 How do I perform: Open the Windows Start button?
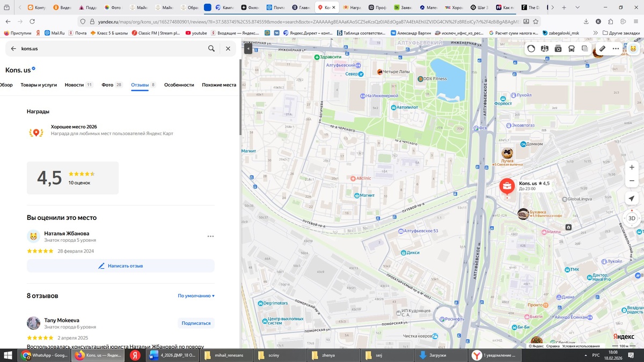click(8, 355)
